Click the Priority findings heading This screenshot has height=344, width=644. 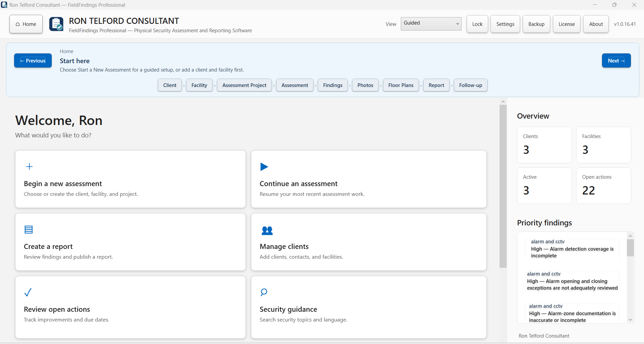pos(544,223)
